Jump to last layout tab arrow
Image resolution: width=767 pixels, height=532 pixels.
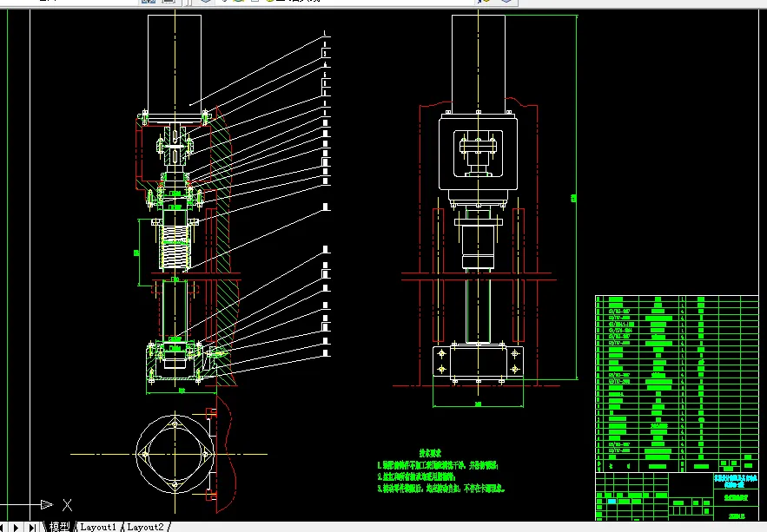pyautogui.click(x=32, y=528)
